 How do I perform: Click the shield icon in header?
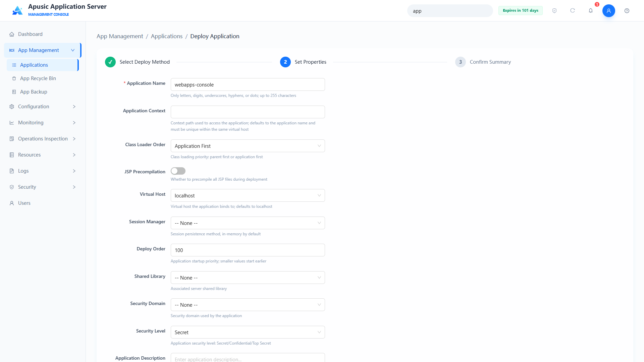(554, 11)
